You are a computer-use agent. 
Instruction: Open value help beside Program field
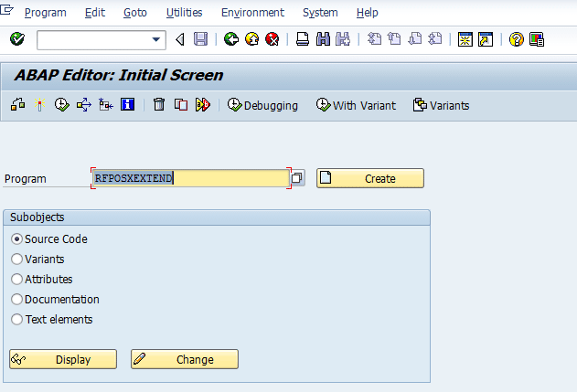click(x=298, y=178)
